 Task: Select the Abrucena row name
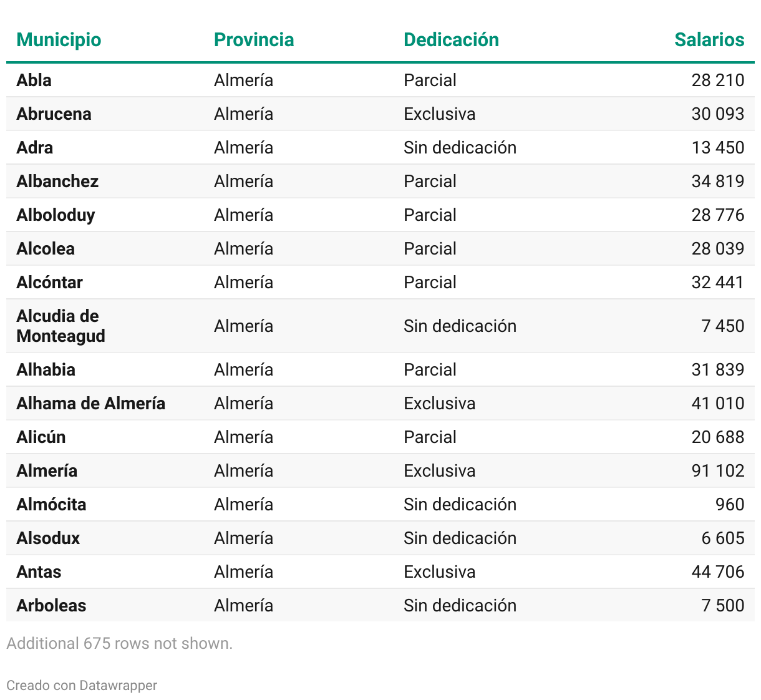point(54,114)
